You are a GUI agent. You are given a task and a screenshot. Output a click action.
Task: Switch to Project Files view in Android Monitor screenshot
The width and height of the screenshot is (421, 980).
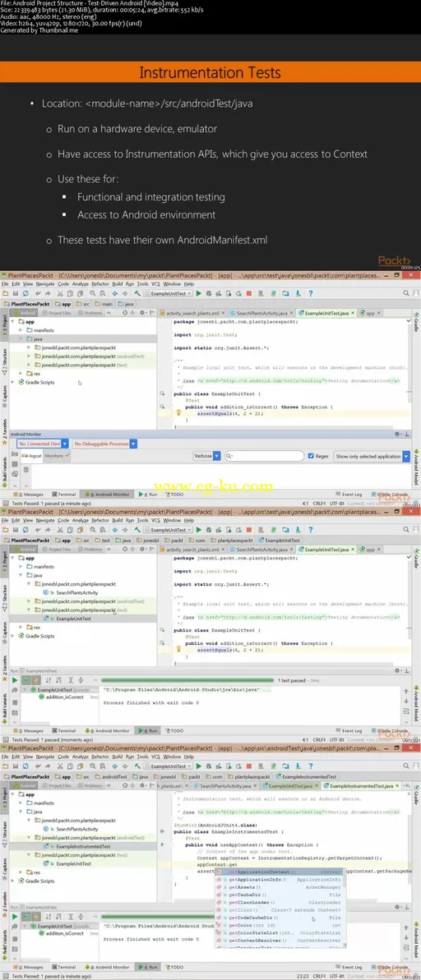click(x=57, y=312)
